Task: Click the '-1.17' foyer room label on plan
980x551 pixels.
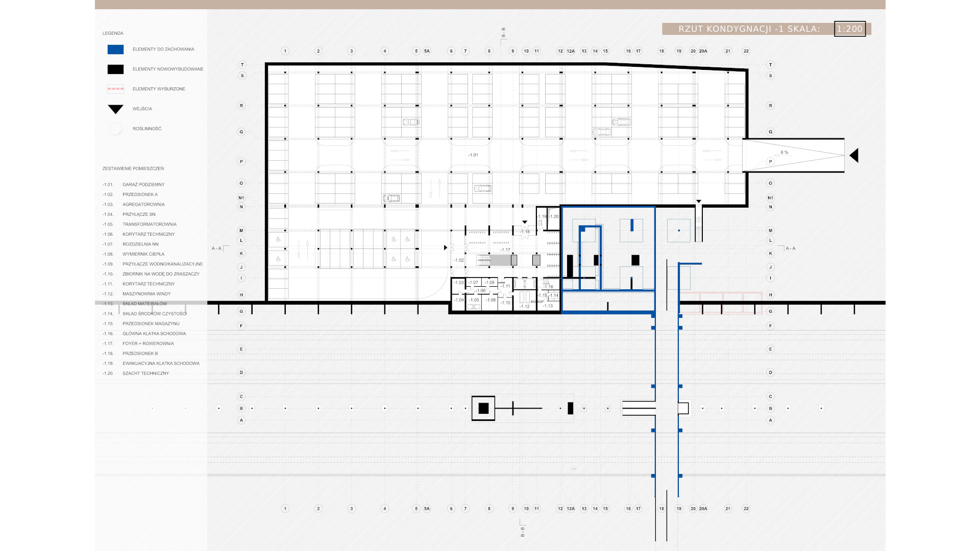Action: tap(505, 250)
